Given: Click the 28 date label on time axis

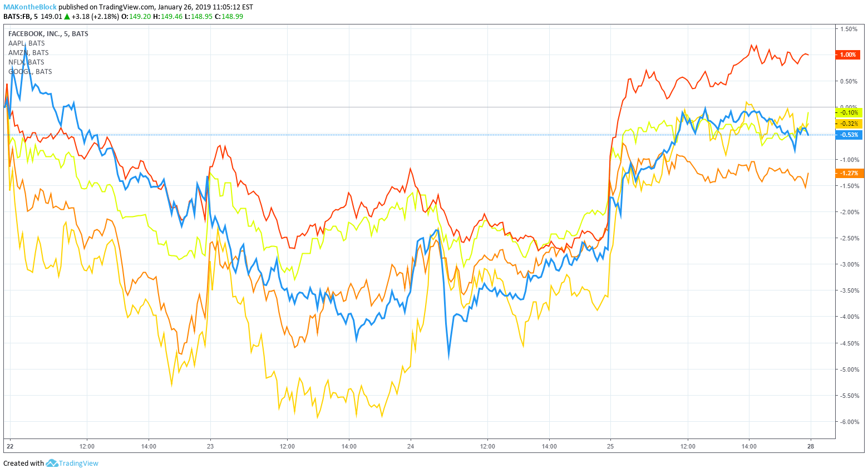Looking at the screenshot, I should [811, 446].
